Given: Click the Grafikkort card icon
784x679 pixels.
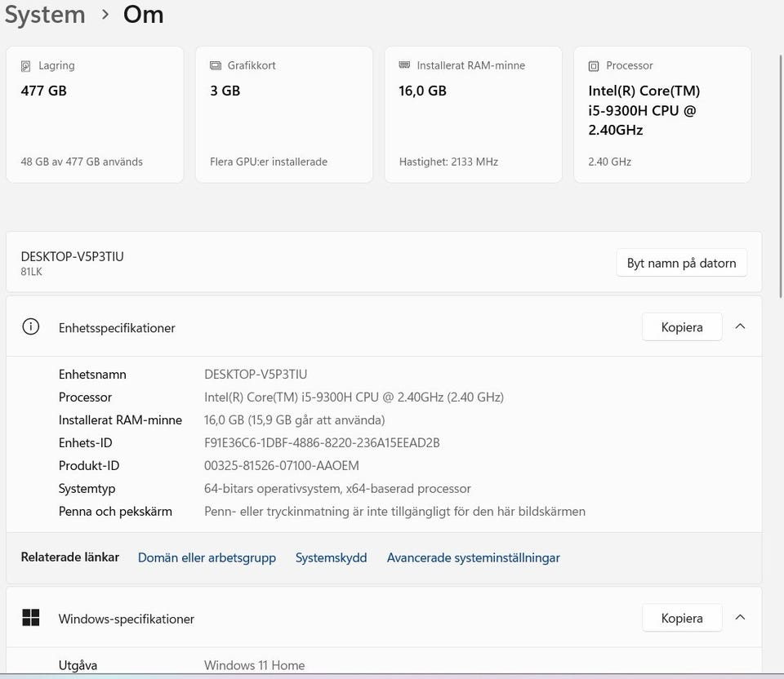Looking at the screenshot, I should (216, 66).
